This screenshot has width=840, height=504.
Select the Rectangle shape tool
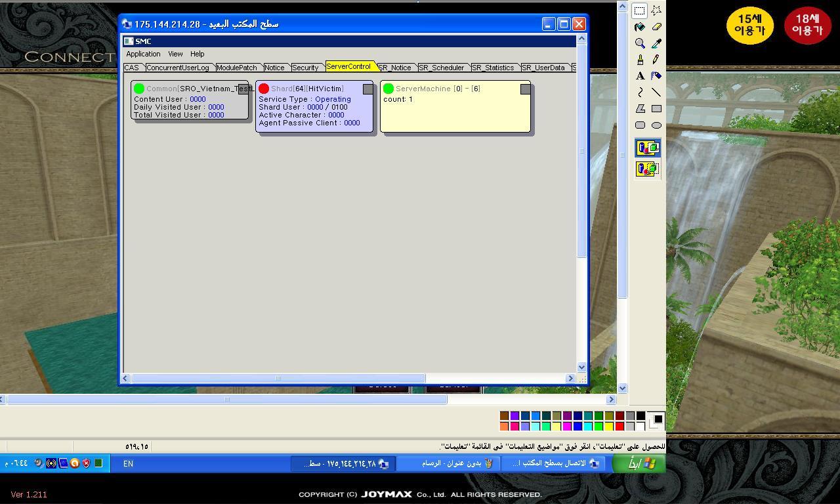(656, 109)
